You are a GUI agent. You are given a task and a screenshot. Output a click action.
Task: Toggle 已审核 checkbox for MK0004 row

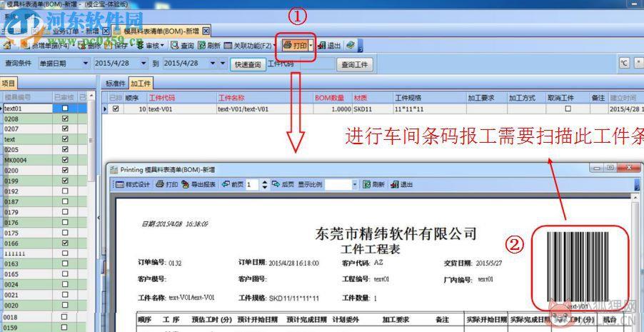click(65, 160)
